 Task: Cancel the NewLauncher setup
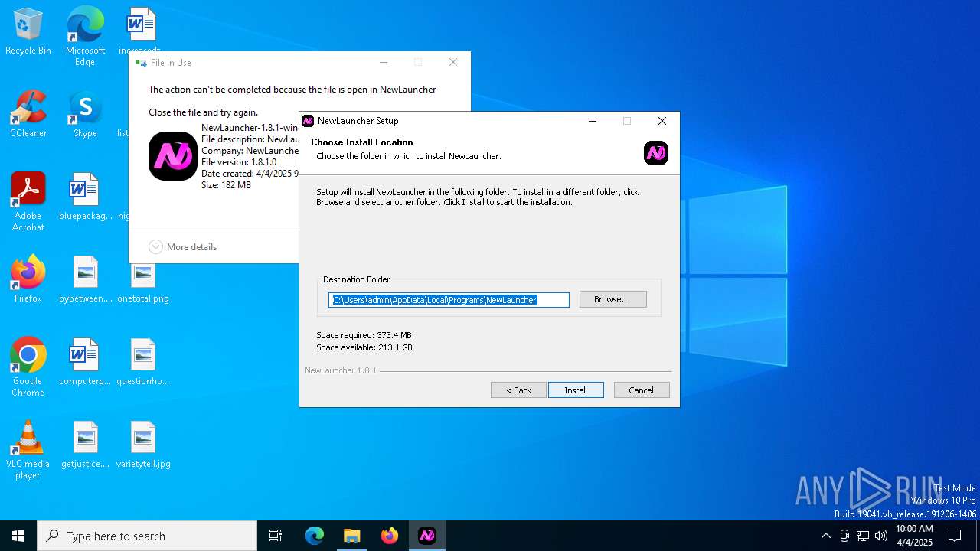[642, 390]
